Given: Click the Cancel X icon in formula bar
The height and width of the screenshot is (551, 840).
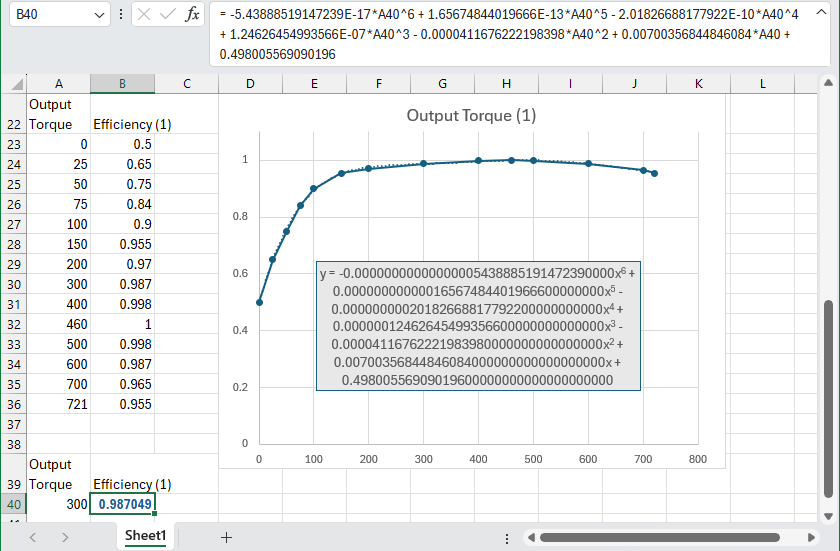Looking at the screenshot, I should point(144,15).
